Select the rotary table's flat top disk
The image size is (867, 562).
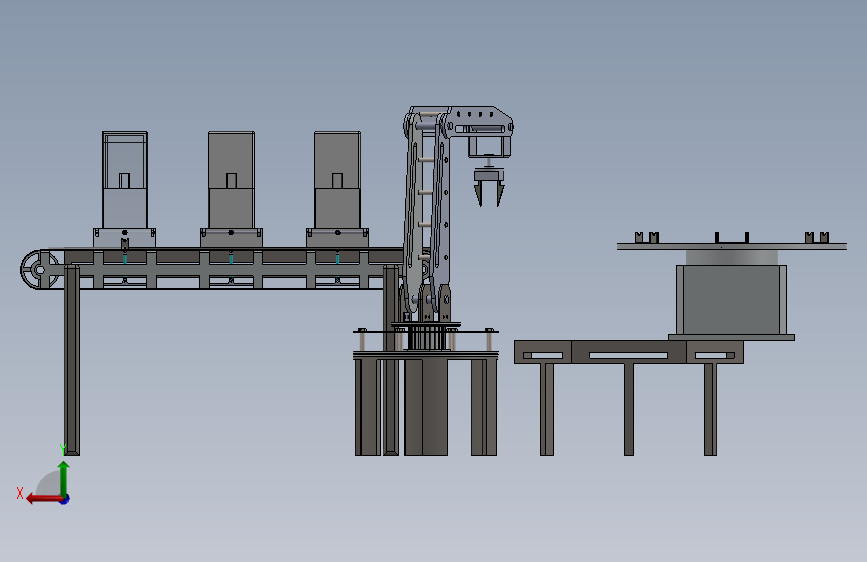point(732,246)
